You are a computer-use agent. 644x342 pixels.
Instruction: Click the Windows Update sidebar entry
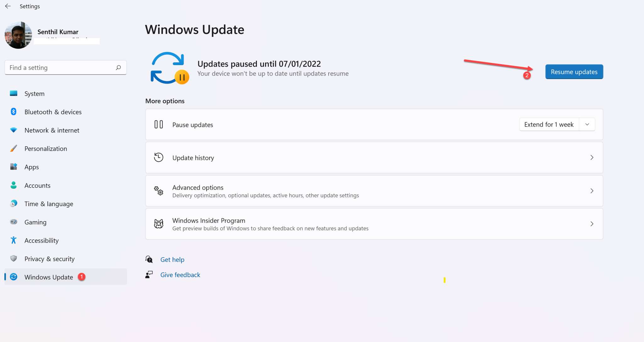(x=48, y=277)
